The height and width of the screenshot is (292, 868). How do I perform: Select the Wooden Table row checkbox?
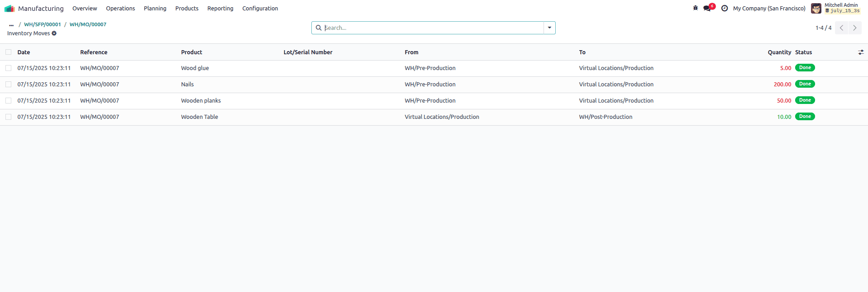click(9, 117)
